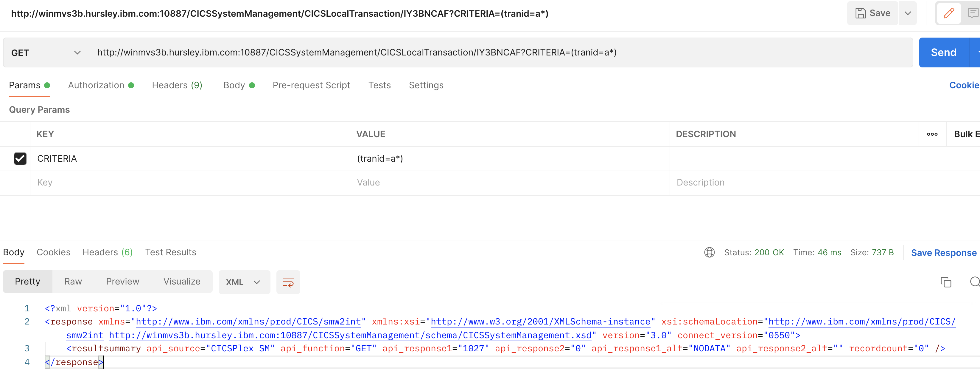
Task: Open the Tests tab
Action: tap(379, 85)
